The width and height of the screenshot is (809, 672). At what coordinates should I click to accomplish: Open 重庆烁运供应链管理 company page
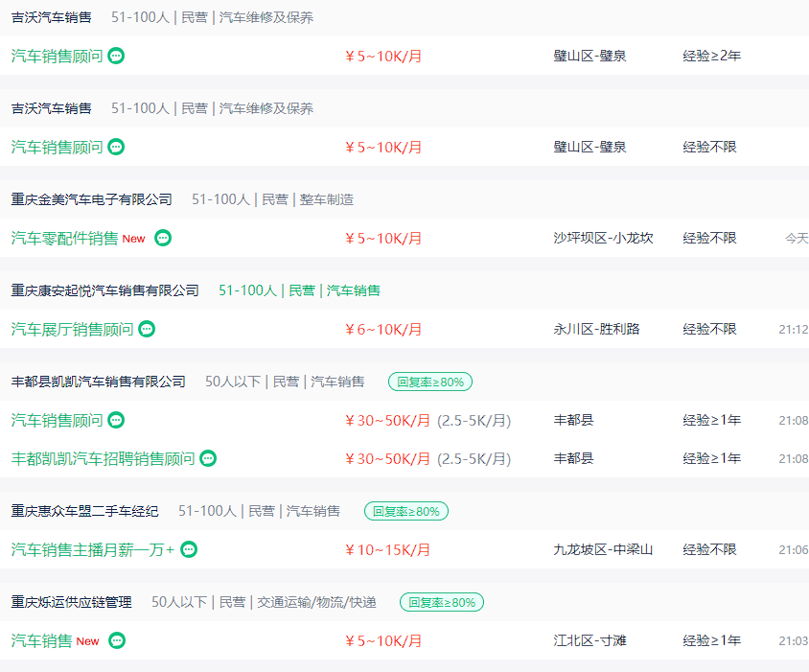click(x=72, y=602)
